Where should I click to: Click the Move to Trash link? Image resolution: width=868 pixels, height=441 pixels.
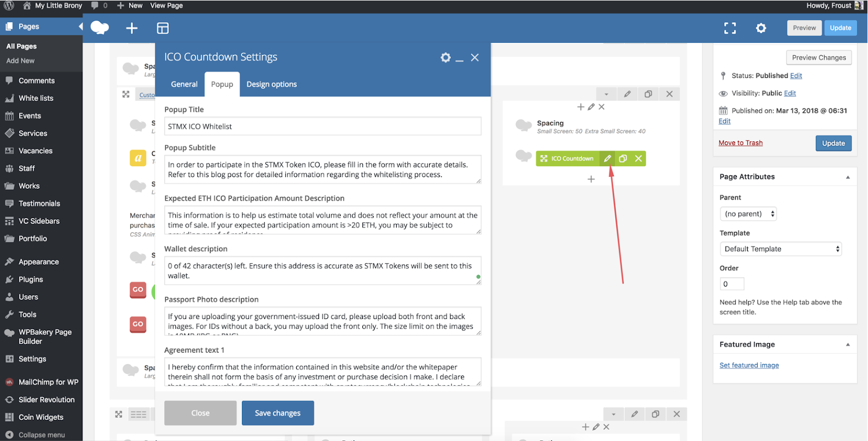[x=741, y=143]
